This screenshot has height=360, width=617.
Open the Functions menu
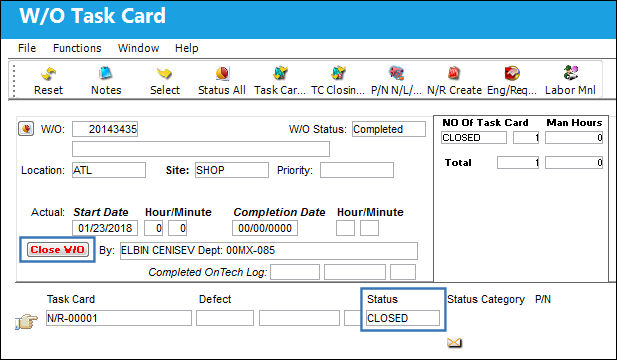(77, 48)
